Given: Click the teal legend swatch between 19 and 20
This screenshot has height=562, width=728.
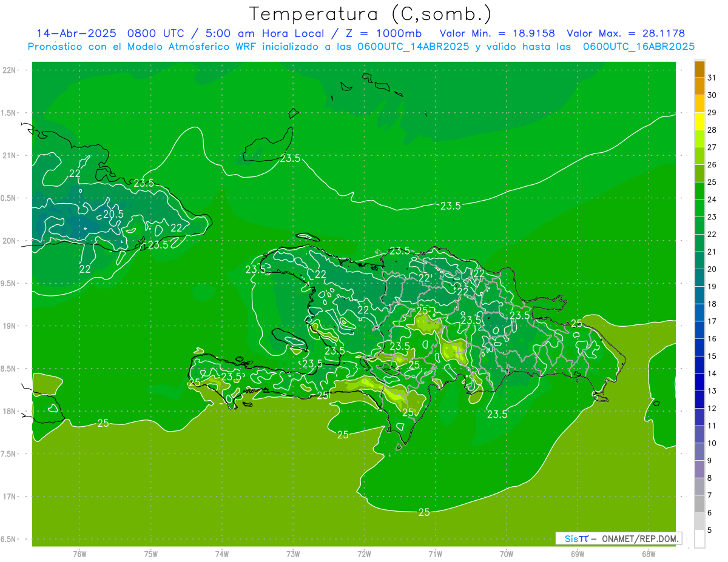Looking at the screenshot, I should [x=699, y=278].
